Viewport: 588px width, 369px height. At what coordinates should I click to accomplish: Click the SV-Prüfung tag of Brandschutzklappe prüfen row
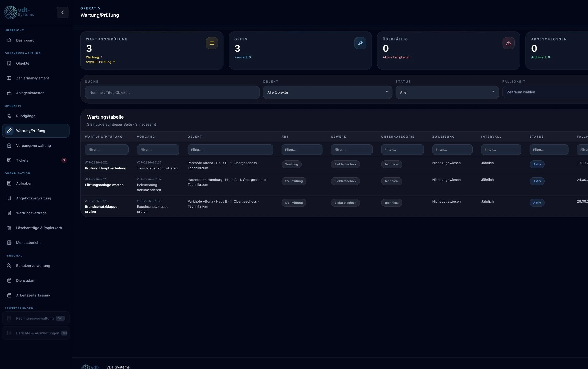click(294, 203)
